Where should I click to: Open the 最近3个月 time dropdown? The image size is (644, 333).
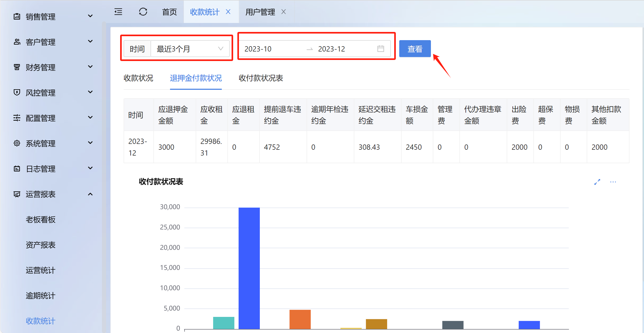(x=190, y=49)
